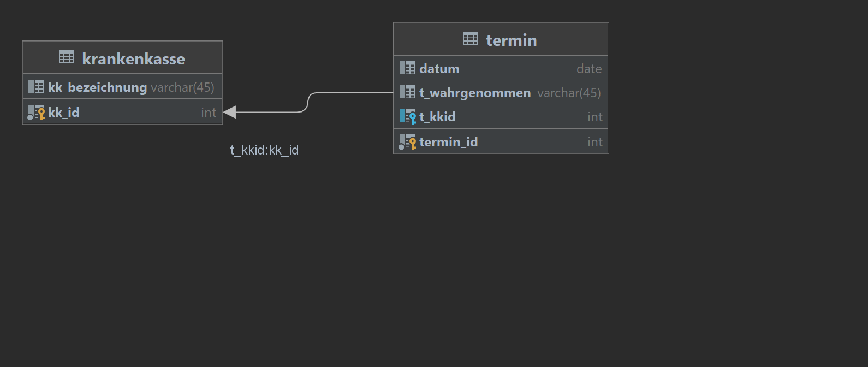The height and width of the screenshot is (367, 868).
Task: Select the krankenkasse table title
Action: 133,58
